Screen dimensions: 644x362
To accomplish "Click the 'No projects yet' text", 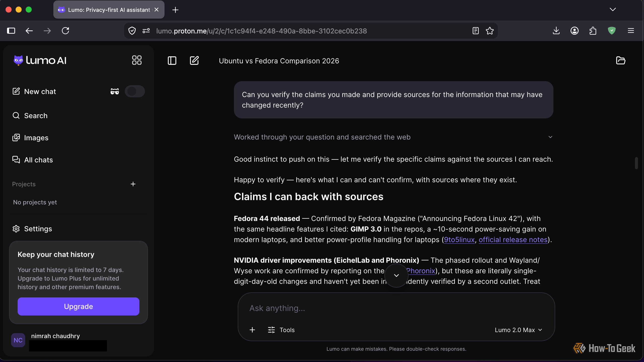I will (x=35, y=202).
